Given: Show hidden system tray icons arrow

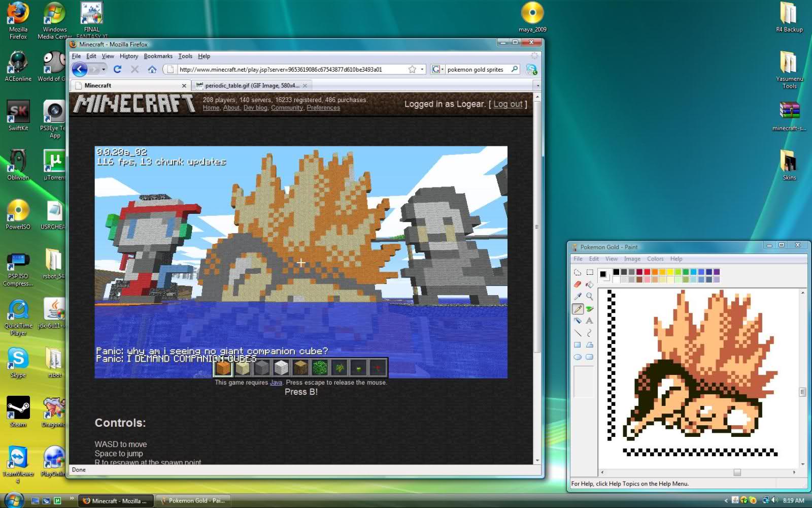Looking at the screenshot, I should [726, 501].
